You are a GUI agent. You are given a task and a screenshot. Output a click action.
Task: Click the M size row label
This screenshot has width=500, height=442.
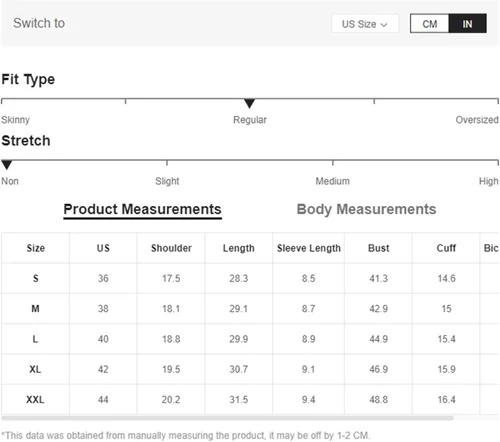(35, 309)
